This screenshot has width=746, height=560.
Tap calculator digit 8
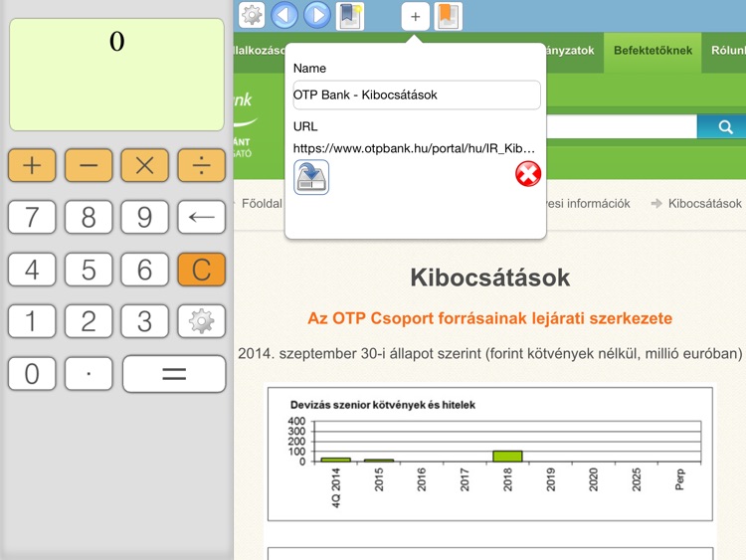(89, 217)
